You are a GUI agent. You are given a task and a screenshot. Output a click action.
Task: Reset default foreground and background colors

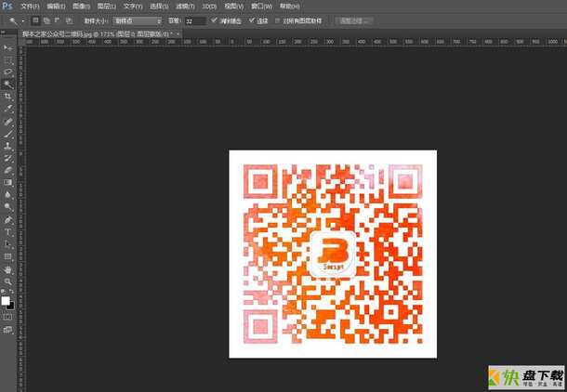(4, 291)
